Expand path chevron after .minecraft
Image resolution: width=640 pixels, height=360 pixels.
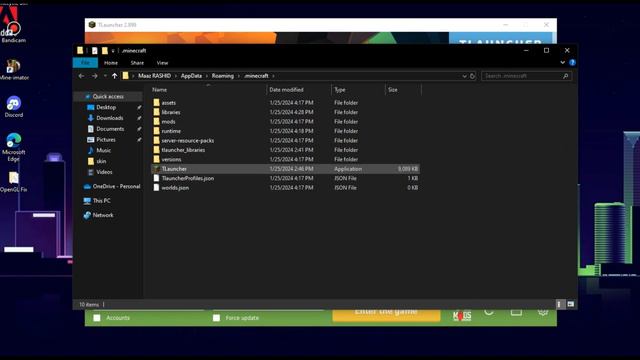tap(273, 76)
